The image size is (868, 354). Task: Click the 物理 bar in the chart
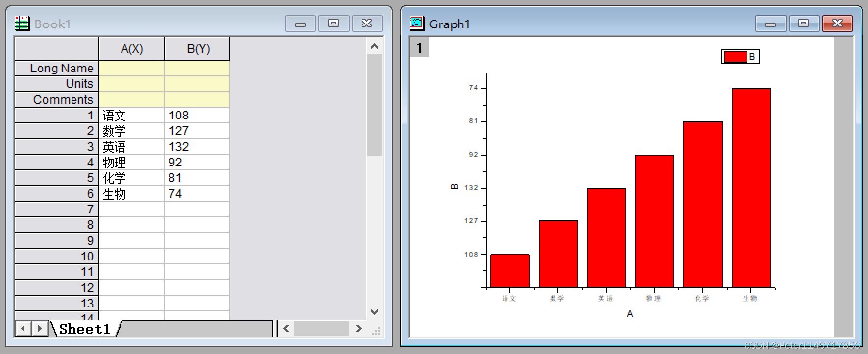coord(654,221)
